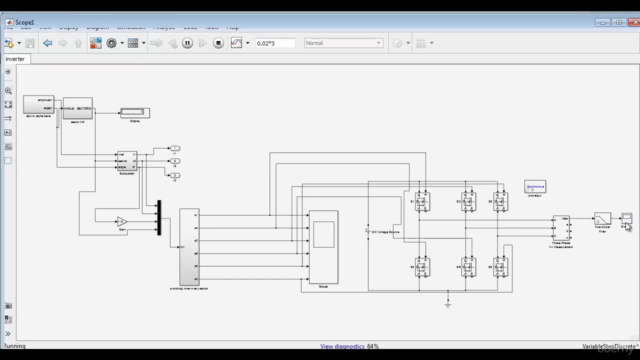Open the Simulation Data Inspector icon
Screen dimensions: 640x360
point(236,43)
